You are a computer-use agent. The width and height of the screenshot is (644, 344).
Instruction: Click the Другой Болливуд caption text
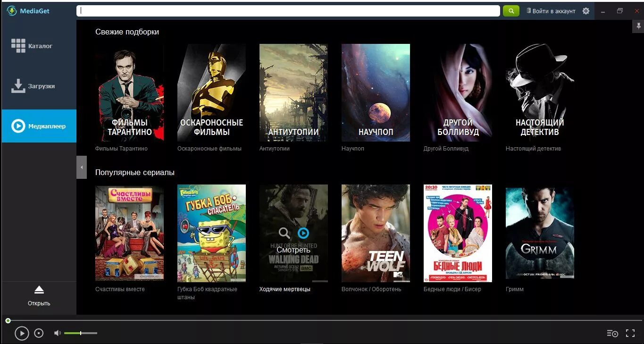coord(446,149)
